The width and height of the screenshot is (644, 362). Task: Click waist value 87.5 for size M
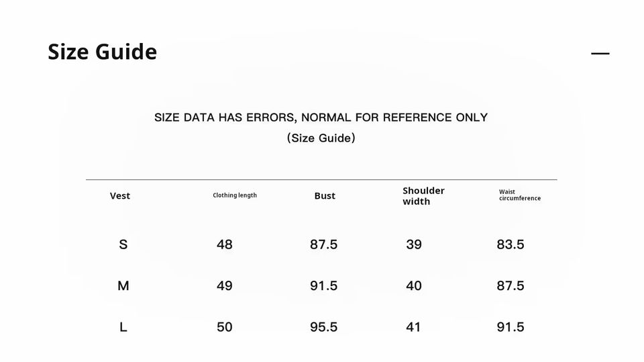[511, 286]
